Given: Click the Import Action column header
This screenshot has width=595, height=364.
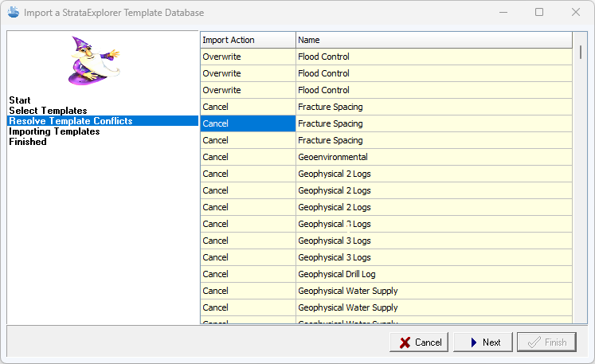Looking at the screenshot, I should click(247, 40).
